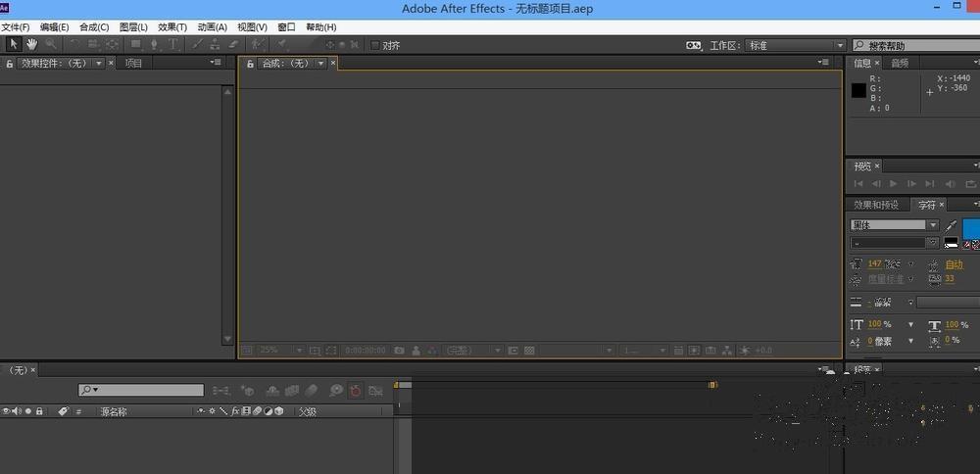Screen dimensions: 980x474
Task: Open the 效果控件 panel dropdown arrow
Action: point(99,63)
